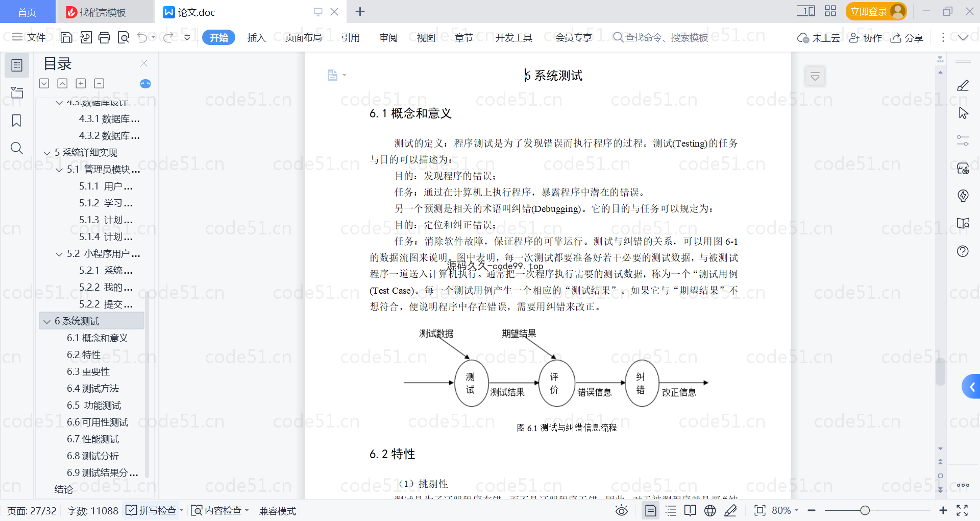
Task: Switch to the 引用 ribbon tab
Action: coord(351,37)
